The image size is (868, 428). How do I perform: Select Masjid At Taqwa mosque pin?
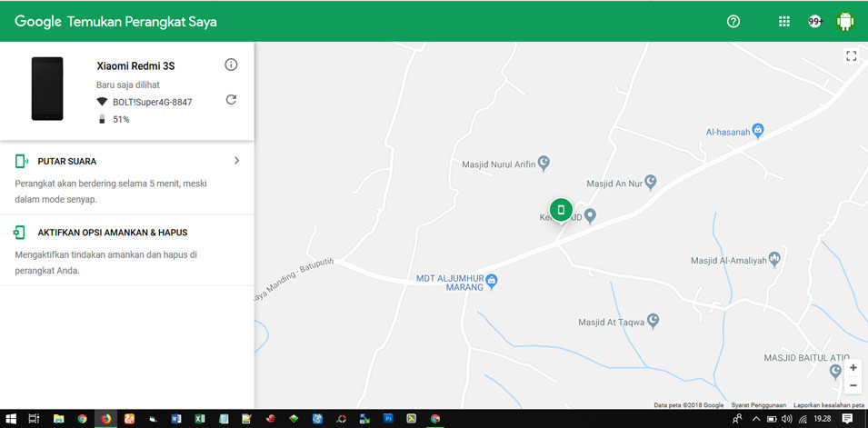tap(653, 321)
